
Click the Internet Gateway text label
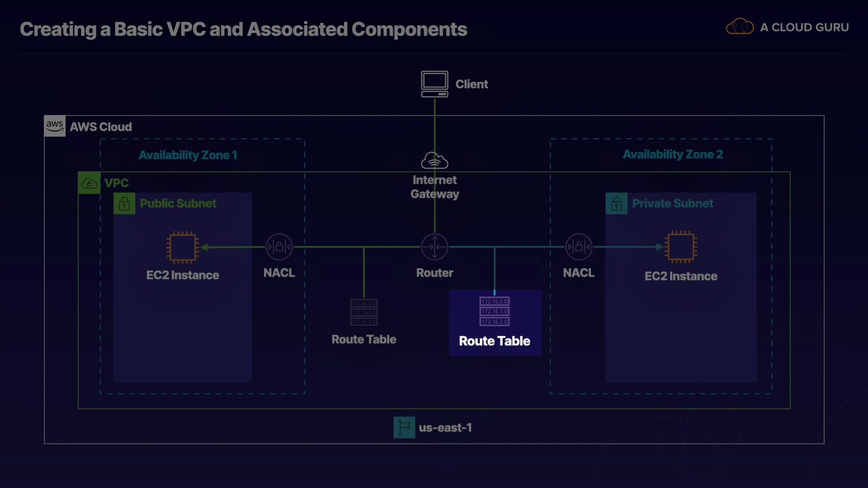point(434,187)
